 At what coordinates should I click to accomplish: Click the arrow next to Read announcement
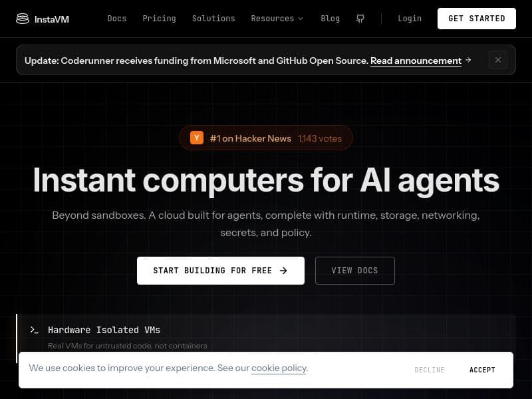(468, 60)
